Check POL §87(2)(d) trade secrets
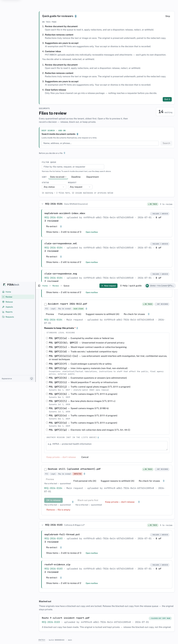This screenshot has width=178, height=644. pyautogui.click(x=47, y=351)
